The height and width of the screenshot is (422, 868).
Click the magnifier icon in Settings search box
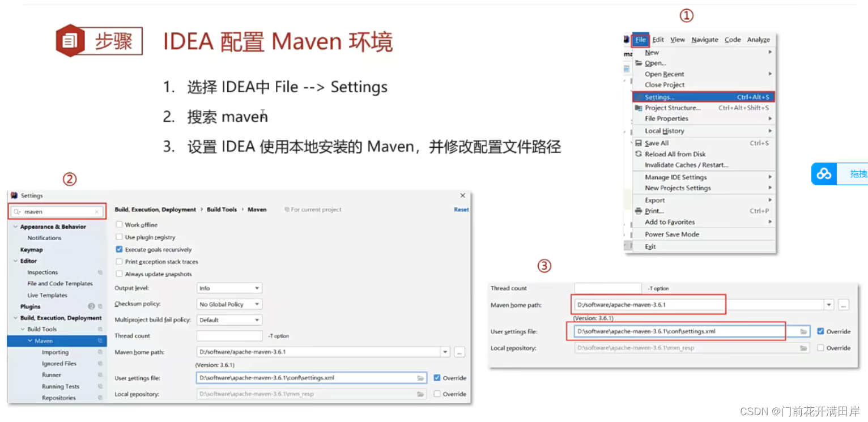[17, 212]
